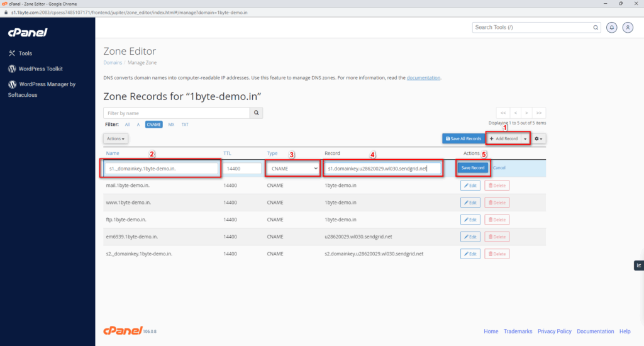The height and width of the screenshot is (346, 644).
Task: Delete the em6939.1byte-demo.in. record
Action: point(497,237)
